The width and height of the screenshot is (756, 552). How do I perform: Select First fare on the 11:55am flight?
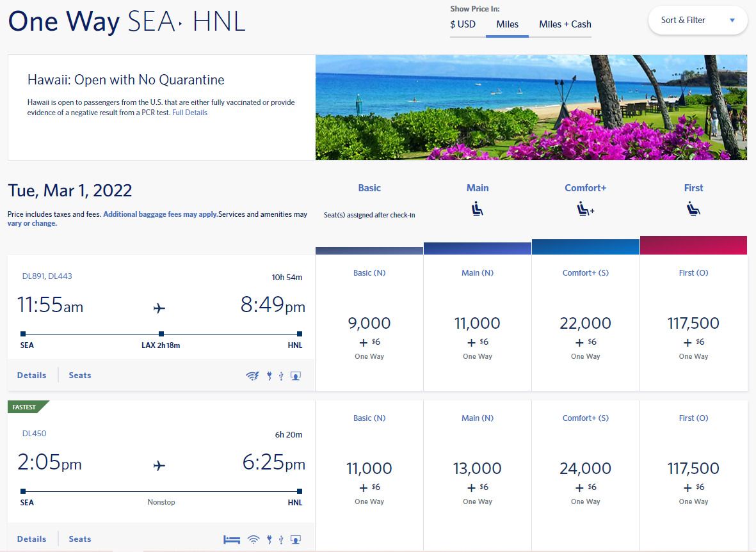[x=693, y=323]
